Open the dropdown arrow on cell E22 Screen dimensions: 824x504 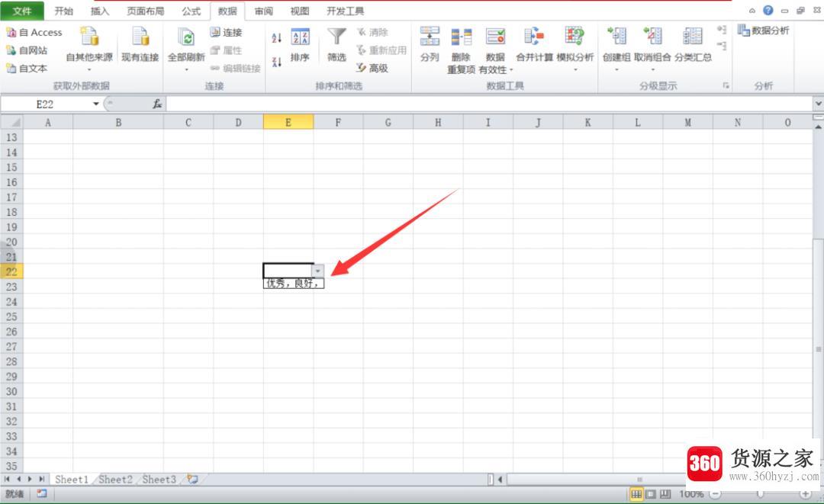(318, 271)
